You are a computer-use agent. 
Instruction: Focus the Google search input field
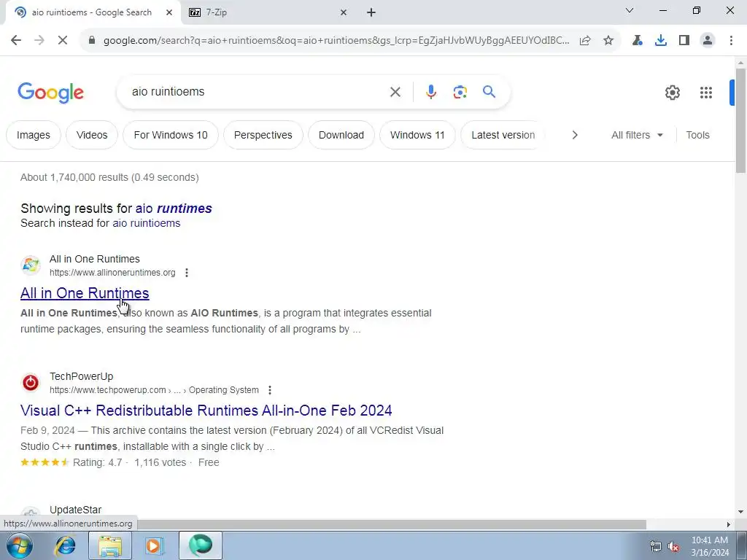click(258, 92)
